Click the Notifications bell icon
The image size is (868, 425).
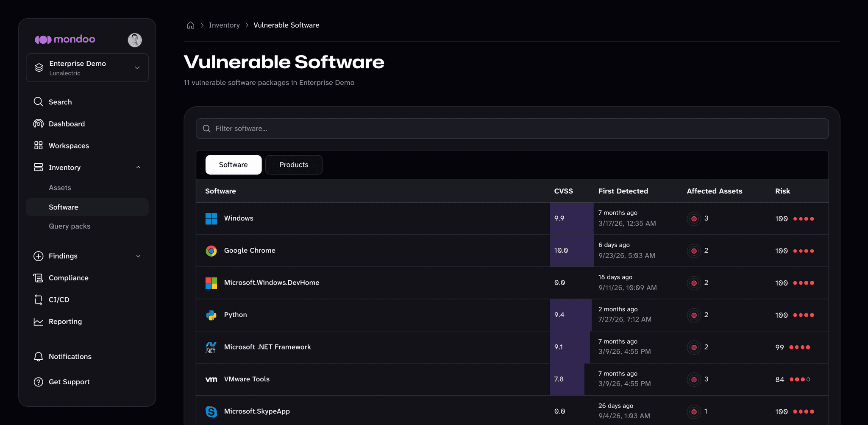[38, 357]
